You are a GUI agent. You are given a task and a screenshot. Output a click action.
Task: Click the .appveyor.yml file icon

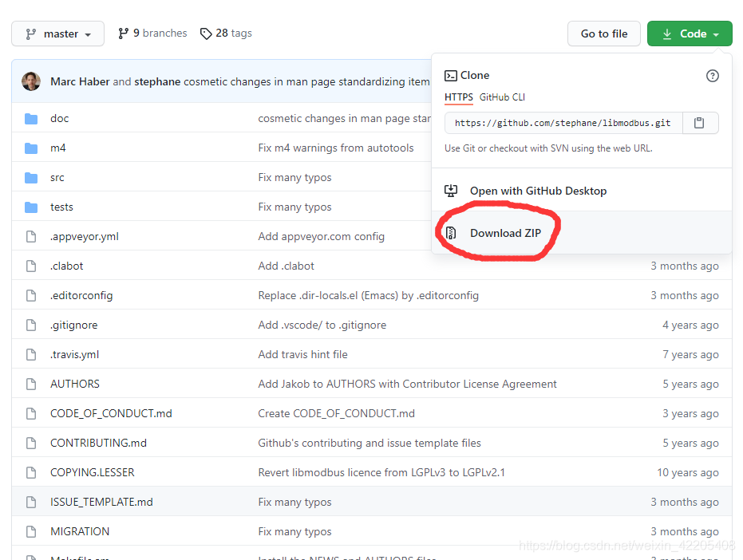pyautogui.click(x=31, y=236)
